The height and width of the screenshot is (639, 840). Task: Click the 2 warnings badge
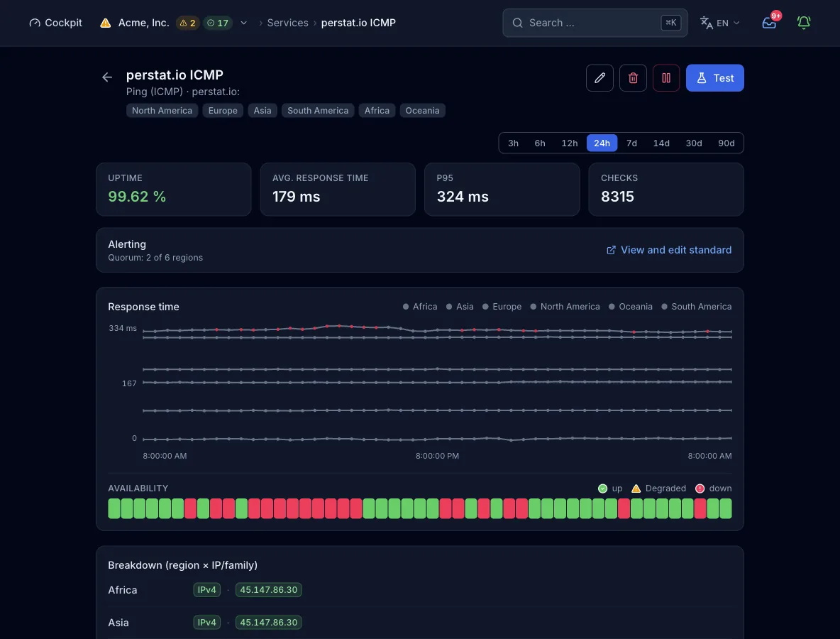click(x=187, y=23)
